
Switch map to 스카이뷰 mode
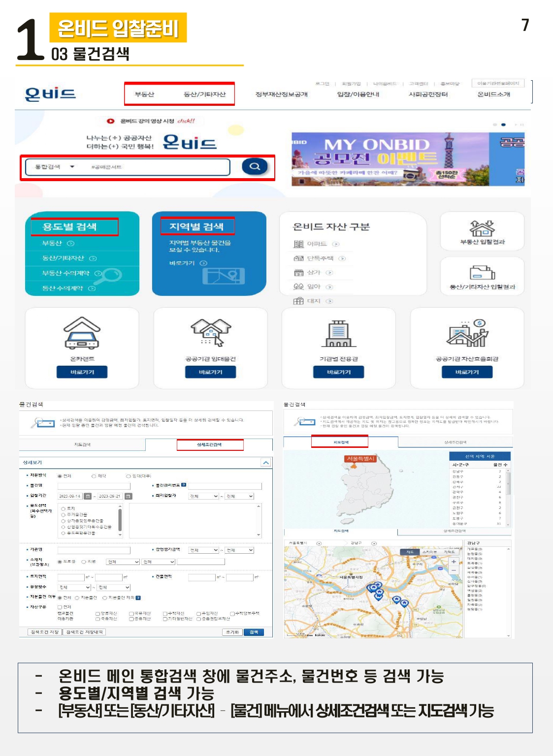[x=429, y=552]
